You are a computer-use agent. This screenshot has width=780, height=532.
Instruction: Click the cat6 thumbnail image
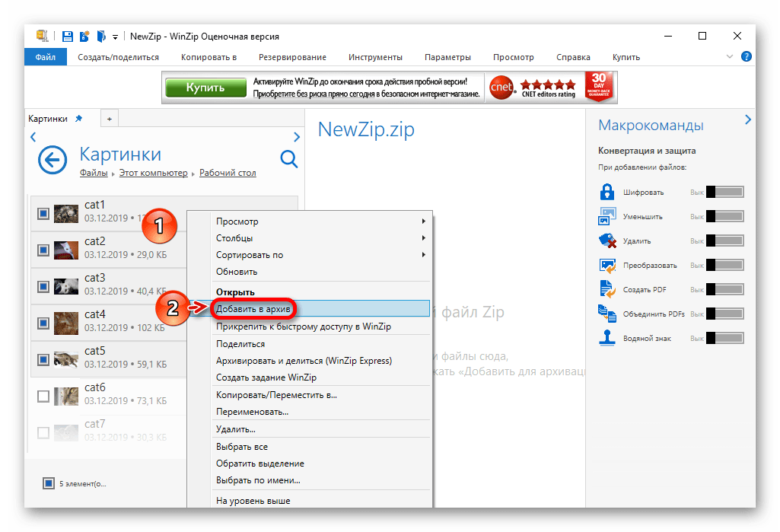pos(66,396)
